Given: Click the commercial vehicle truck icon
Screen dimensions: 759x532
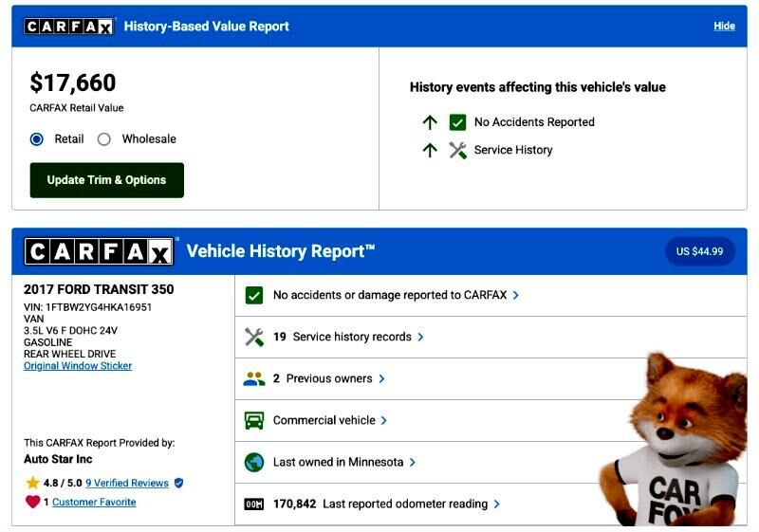Looking at the screenshot, I should (253, 420).
